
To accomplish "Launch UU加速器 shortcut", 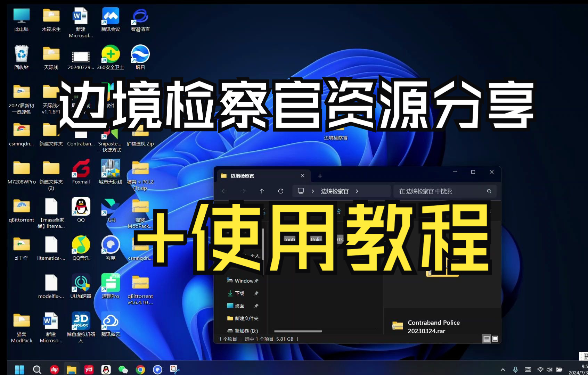I will pos(81,286).
